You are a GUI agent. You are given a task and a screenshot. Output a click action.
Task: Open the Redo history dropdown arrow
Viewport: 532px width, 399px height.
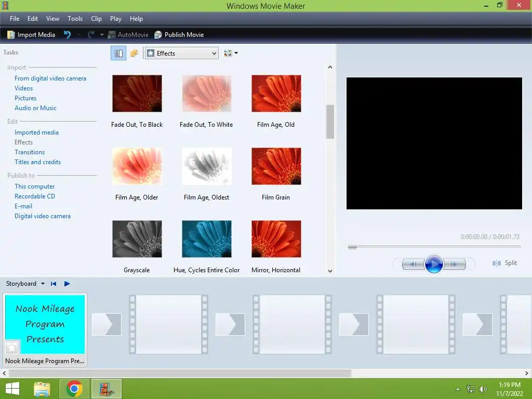(x=101, y=35)
